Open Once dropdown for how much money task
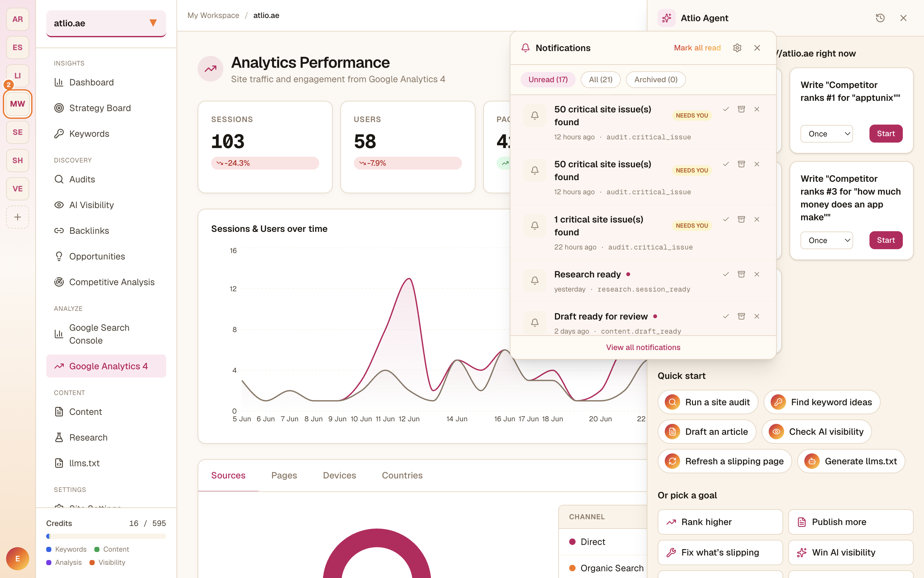 point(826,241)
